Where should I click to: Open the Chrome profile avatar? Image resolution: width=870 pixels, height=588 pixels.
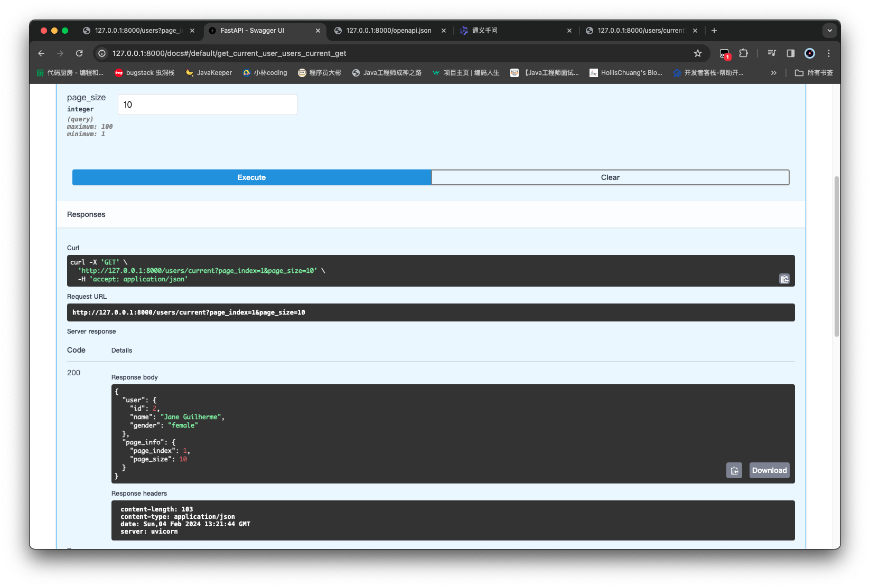(810, 53)
